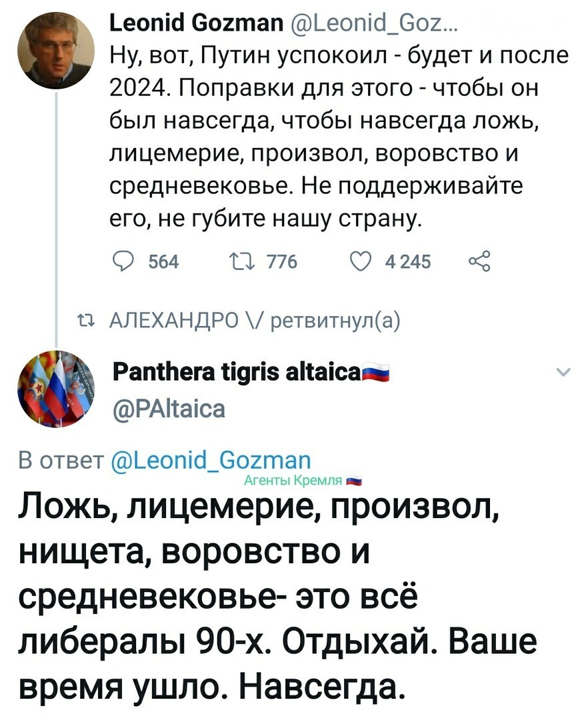This screenshot has height=720, width=588.
Task: Expand the reply tweet options chevron
Action: tap(563, 372)
